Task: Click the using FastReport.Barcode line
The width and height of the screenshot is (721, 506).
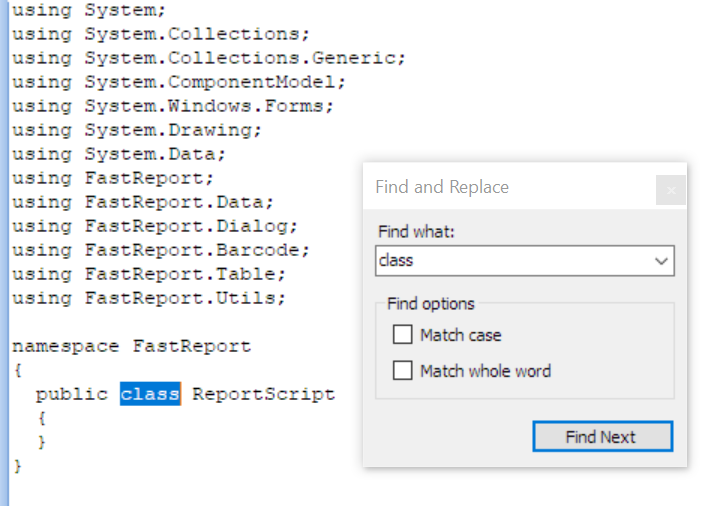Action: coord(161,250)
